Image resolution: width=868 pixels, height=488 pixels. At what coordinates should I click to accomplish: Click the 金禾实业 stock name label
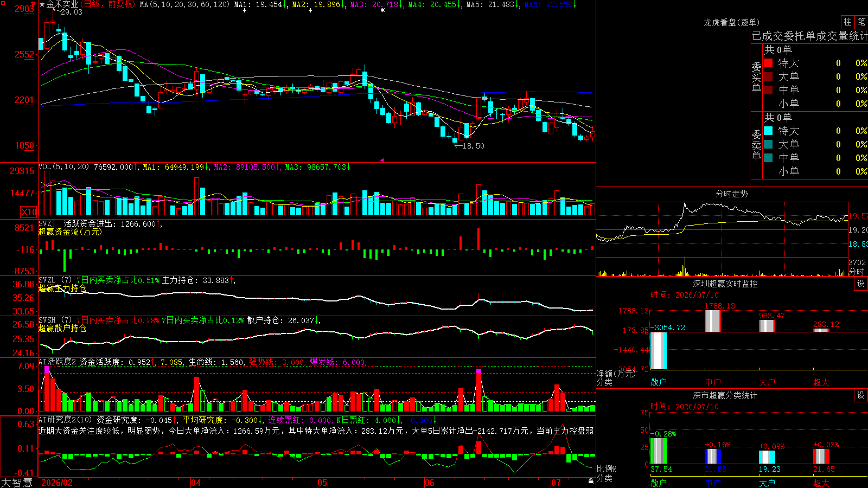(x=62, y=4)
